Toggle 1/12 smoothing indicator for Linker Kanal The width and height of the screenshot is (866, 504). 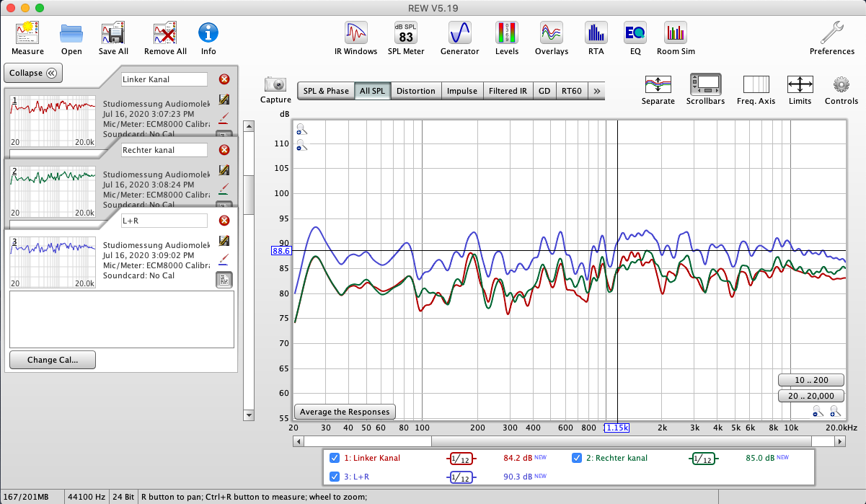coord(460,459)
